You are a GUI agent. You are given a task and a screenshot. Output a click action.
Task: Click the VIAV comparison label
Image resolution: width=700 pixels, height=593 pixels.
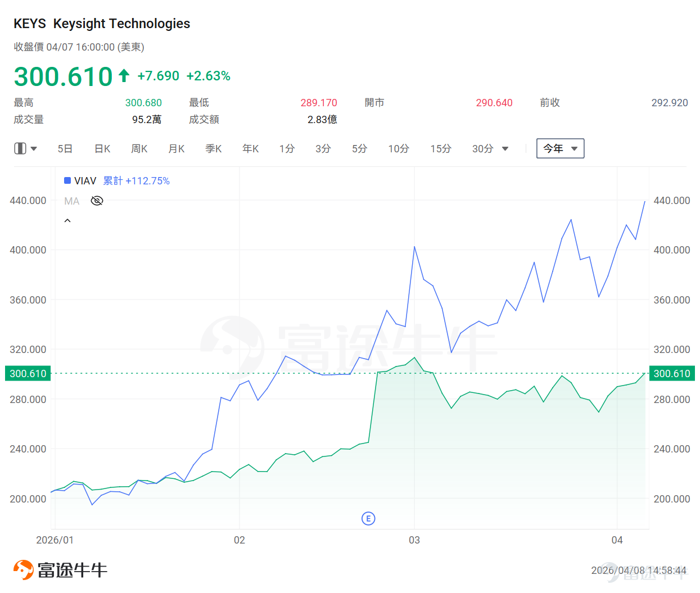click(x=85, y=180)
